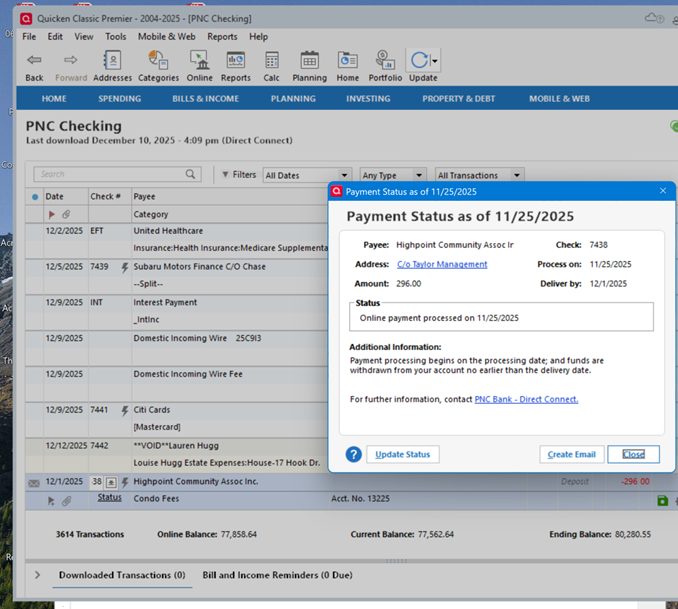Click the green save icon in the Condo Fees row
678x609 pixels.
click(x=662, y=500)
